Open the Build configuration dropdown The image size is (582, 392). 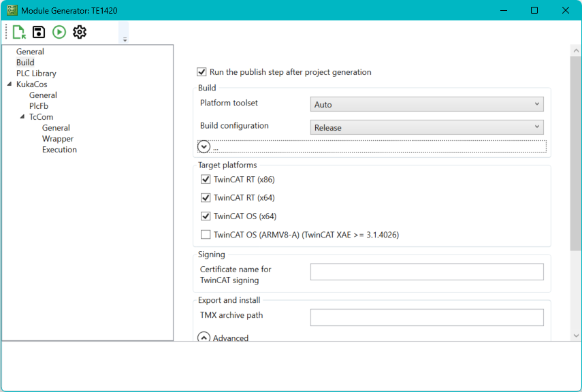click(537, 127)
